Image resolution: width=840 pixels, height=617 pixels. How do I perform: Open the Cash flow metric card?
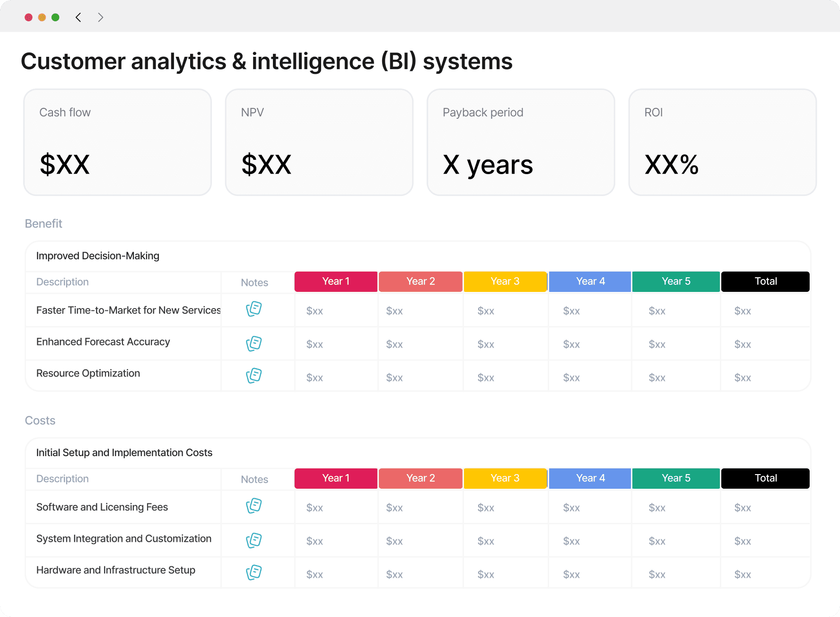(x=117, y=142)
